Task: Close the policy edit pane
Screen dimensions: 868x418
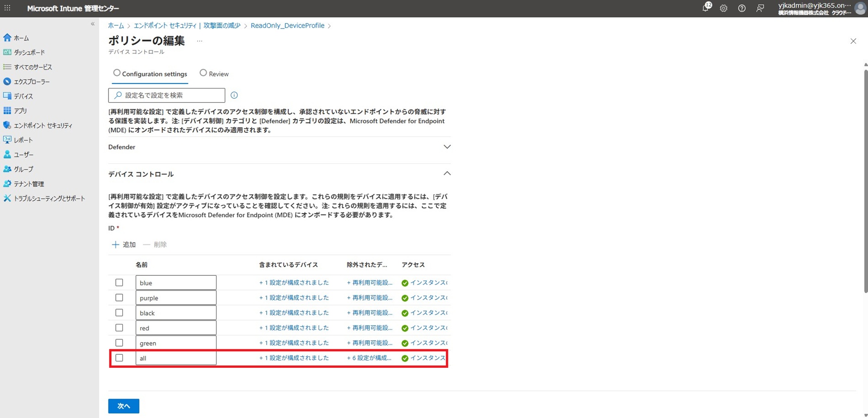Action: pyautogui.click(x=853, y=41)
